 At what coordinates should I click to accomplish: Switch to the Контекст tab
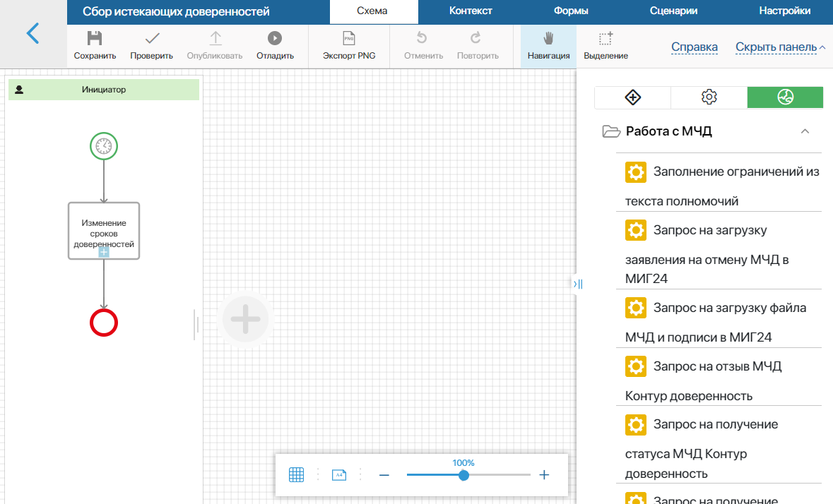[471, 11]
